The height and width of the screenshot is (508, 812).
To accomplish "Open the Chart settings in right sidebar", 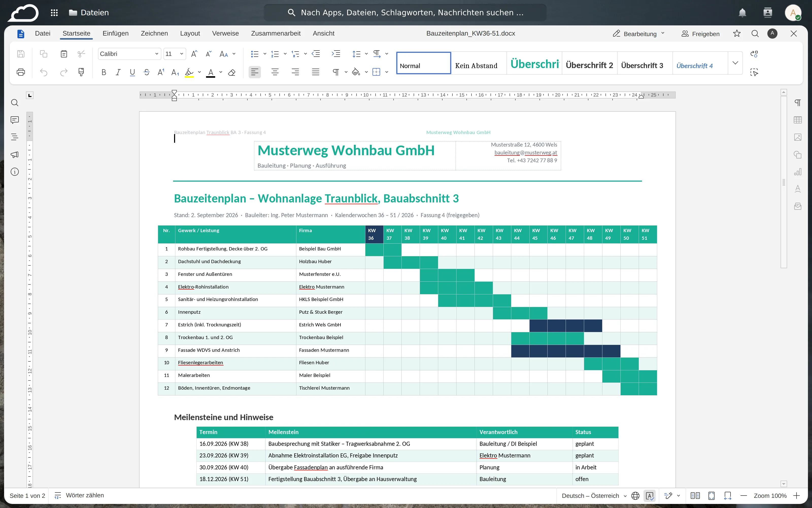I will 798,172.
